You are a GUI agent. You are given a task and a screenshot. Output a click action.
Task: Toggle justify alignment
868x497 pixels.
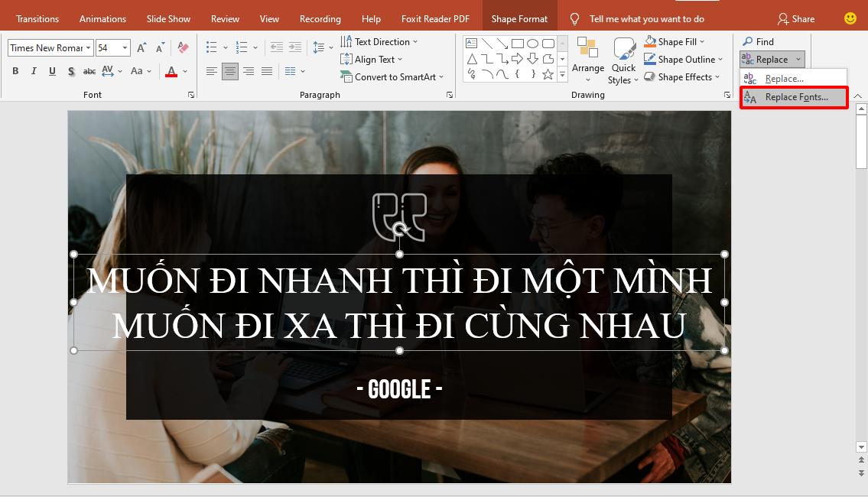click(x=267, y=71)
